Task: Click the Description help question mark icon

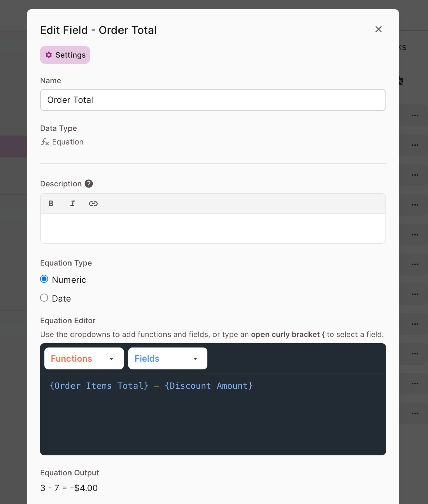Action: point(88,183)
